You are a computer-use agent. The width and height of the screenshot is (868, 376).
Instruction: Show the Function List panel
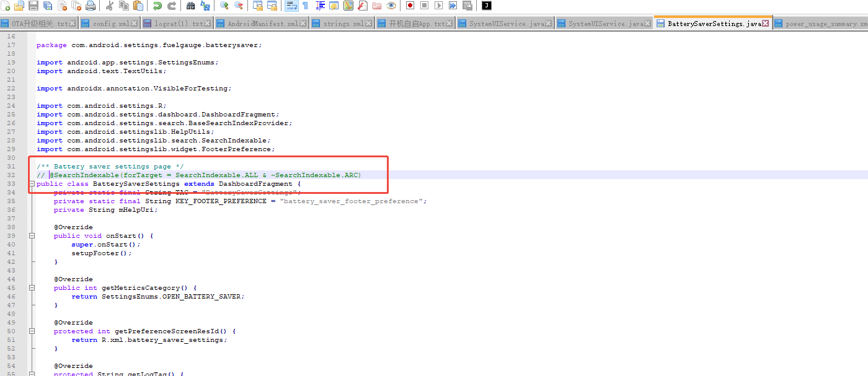coord(363,6)
